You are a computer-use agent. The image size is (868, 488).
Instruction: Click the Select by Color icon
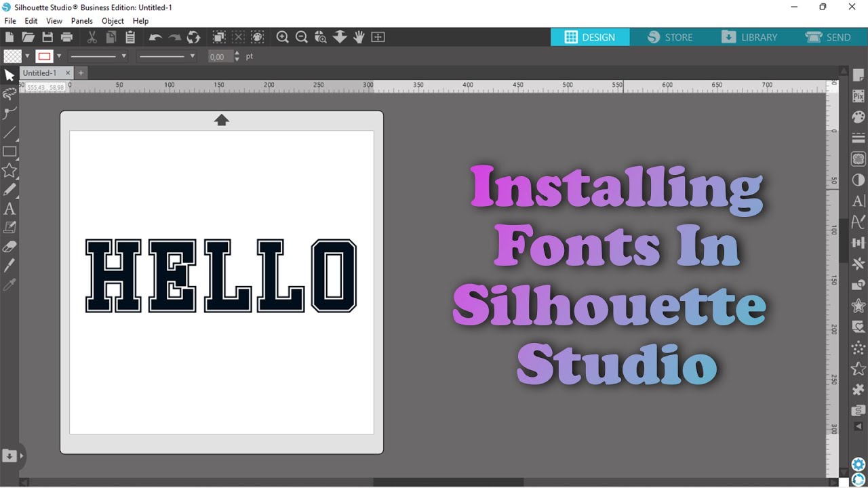[x=257, y=37]
